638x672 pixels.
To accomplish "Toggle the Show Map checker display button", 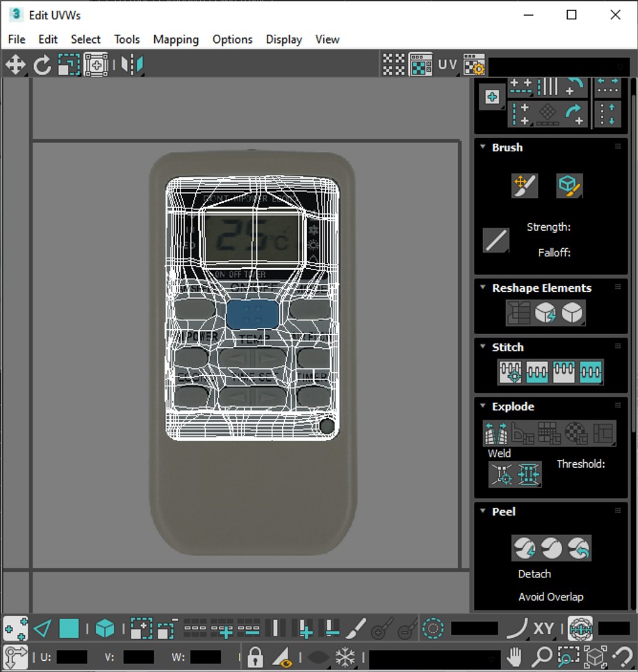I will (420, 65).
